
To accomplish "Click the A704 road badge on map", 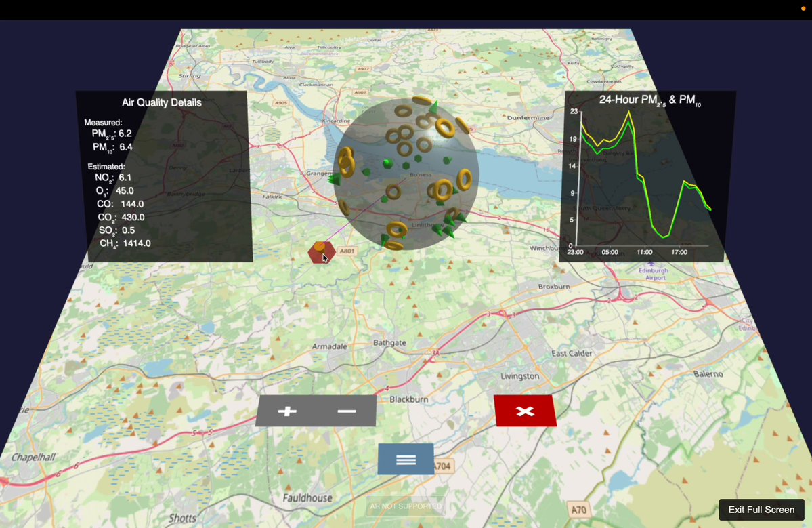I will click(x=442, y=466).
